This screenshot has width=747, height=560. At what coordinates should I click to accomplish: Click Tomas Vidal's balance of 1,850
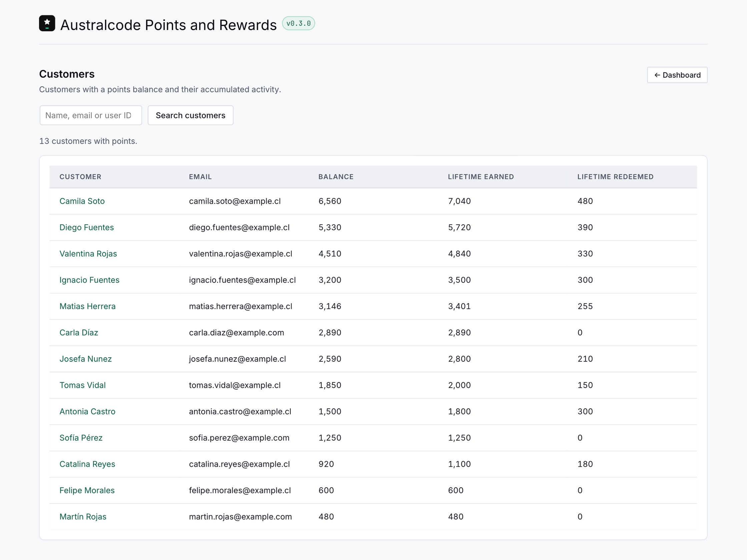click(330, 385)
